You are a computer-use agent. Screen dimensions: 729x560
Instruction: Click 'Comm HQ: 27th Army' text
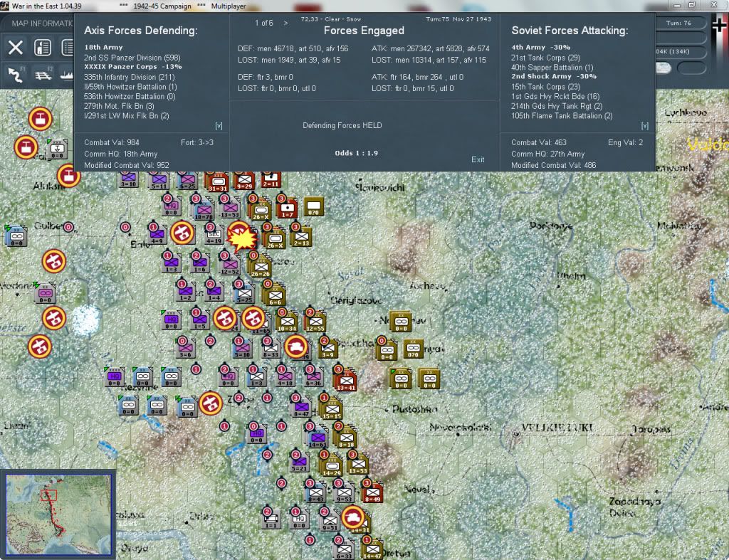click(547, 154)
